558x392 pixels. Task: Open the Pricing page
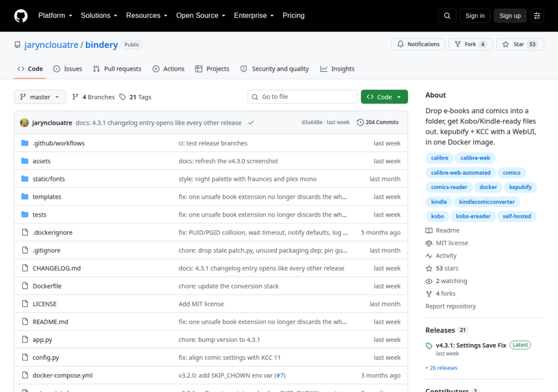293,16
